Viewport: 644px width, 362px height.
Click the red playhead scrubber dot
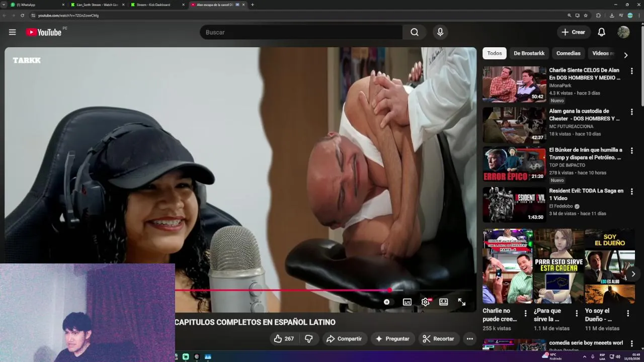tap(389, 290)
